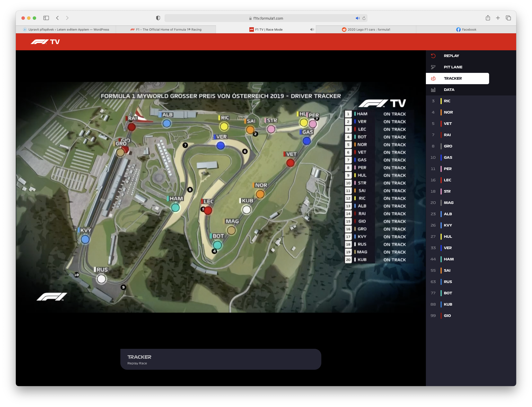Open a new tab with plus icon

coord(498,18)
